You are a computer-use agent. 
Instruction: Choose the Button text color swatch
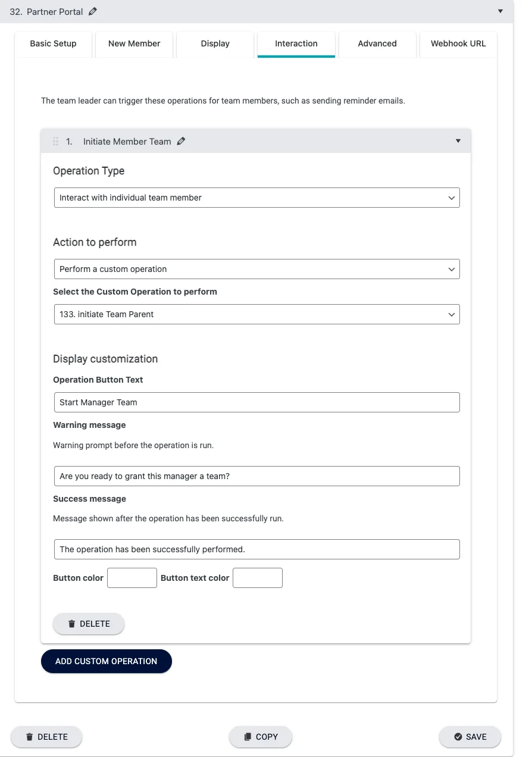point(257,578)
